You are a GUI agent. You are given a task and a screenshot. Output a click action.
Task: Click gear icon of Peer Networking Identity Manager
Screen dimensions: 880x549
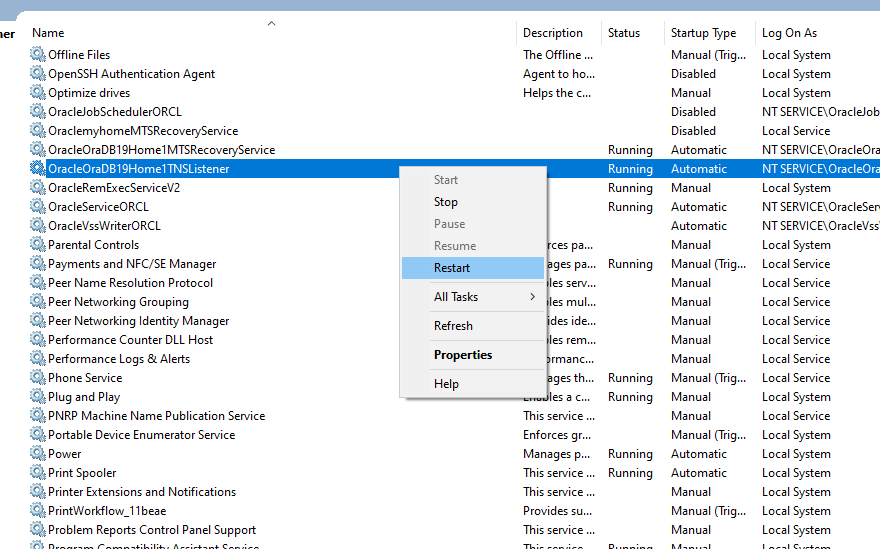coord(38,321)
